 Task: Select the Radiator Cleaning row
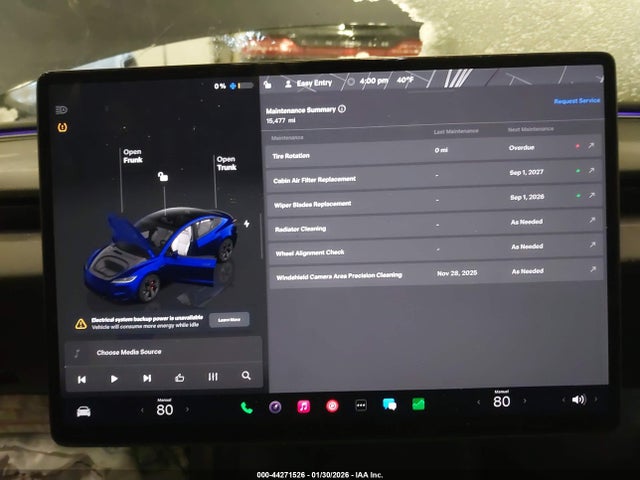pos(436,225)
